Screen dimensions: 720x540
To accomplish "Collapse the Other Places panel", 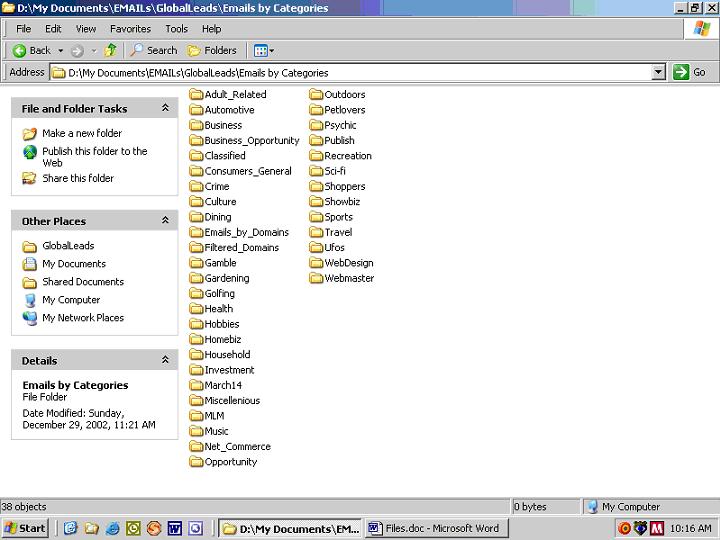I will tap(165, 221).
